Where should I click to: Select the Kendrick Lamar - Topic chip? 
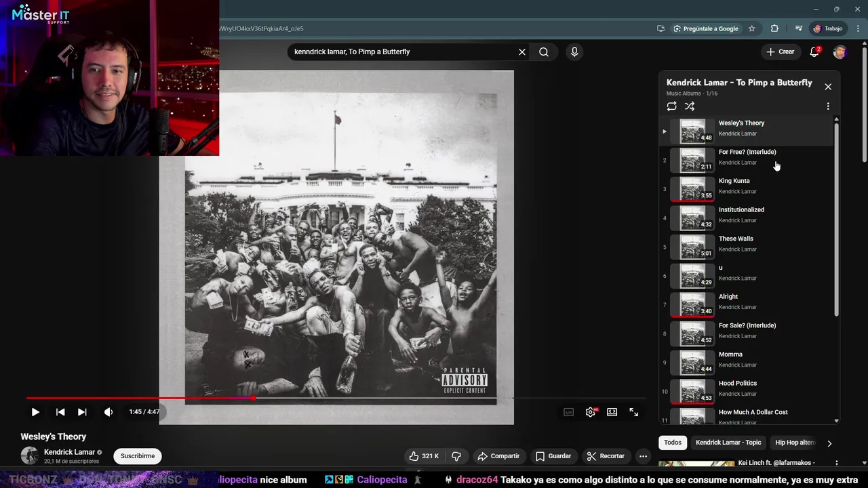click(728, 443)
